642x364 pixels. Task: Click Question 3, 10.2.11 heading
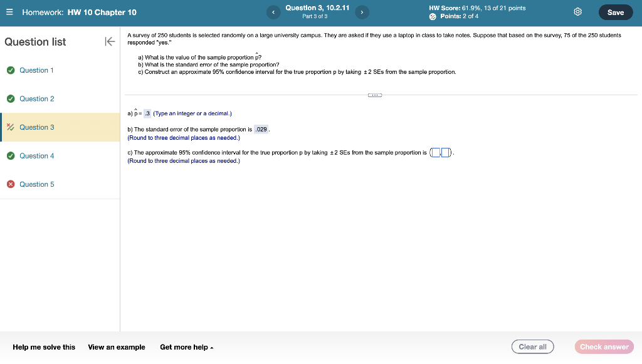pyautogui.click(x=317, y=8)
